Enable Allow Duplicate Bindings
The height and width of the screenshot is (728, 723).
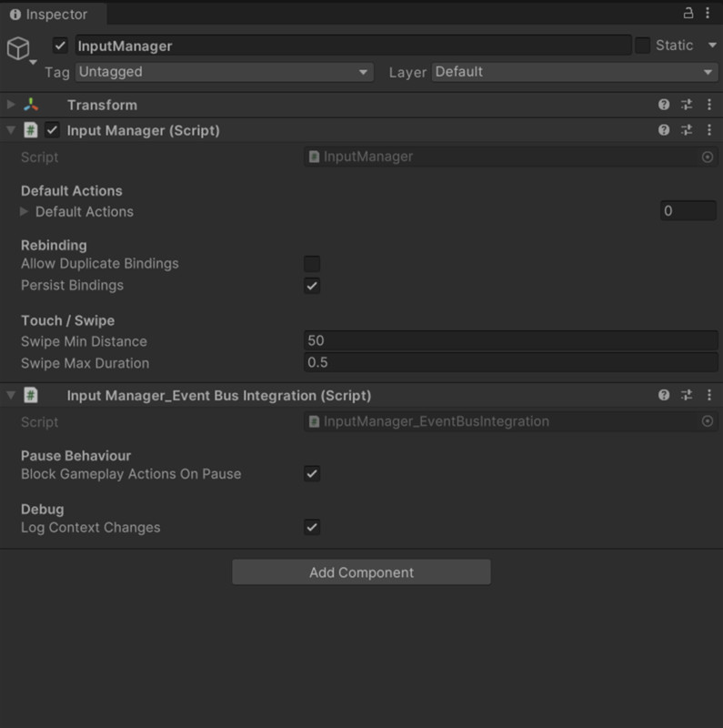(x=312, y=264)
